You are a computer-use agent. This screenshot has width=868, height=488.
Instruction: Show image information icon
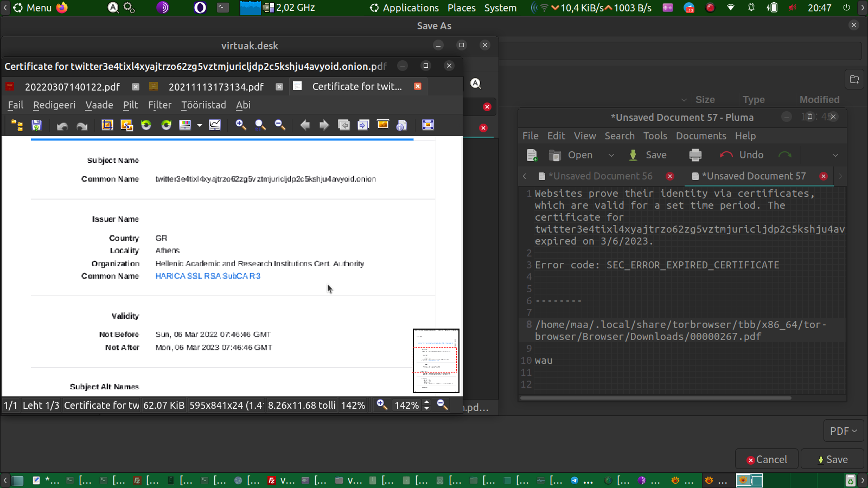(402, 125)
